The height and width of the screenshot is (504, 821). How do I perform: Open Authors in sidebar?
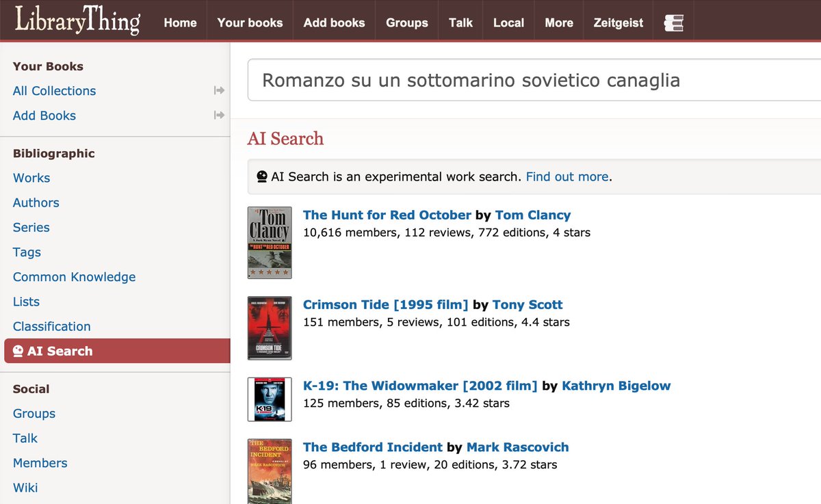[36, 202]
